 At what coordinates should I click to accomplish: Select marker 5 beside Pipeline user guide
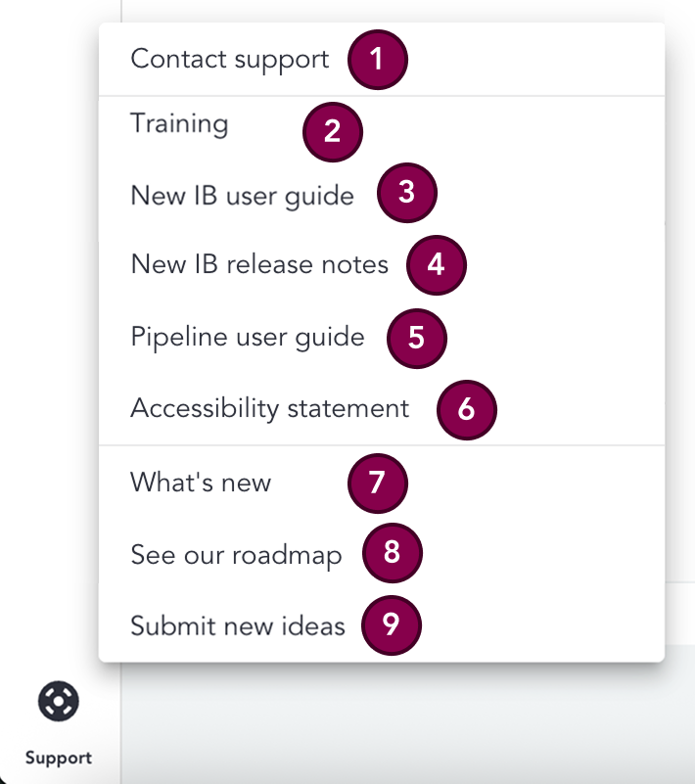click(x=416, y=338)
